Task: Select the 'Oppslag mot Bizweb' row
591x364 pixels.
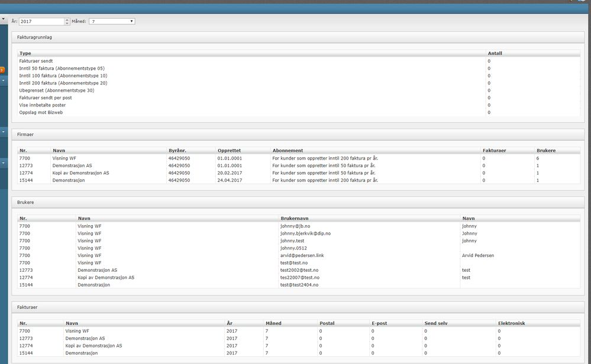Action: click(299, 112)
